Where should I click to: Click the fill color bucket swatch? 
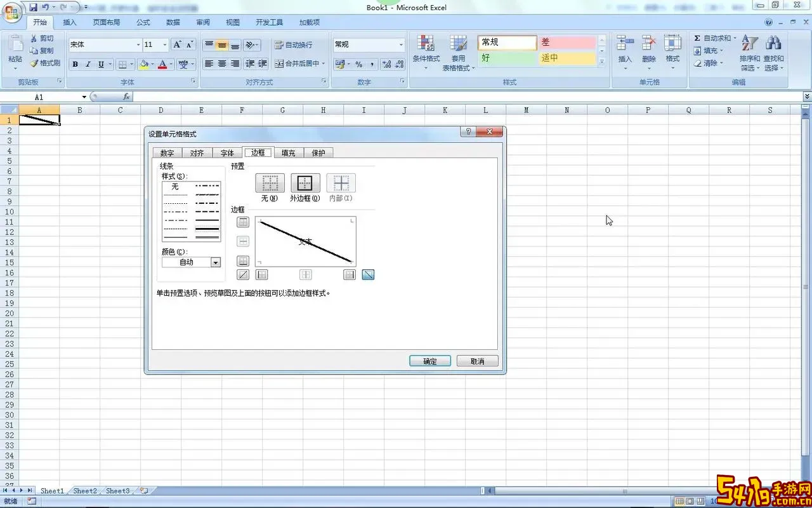pos(144,64)
